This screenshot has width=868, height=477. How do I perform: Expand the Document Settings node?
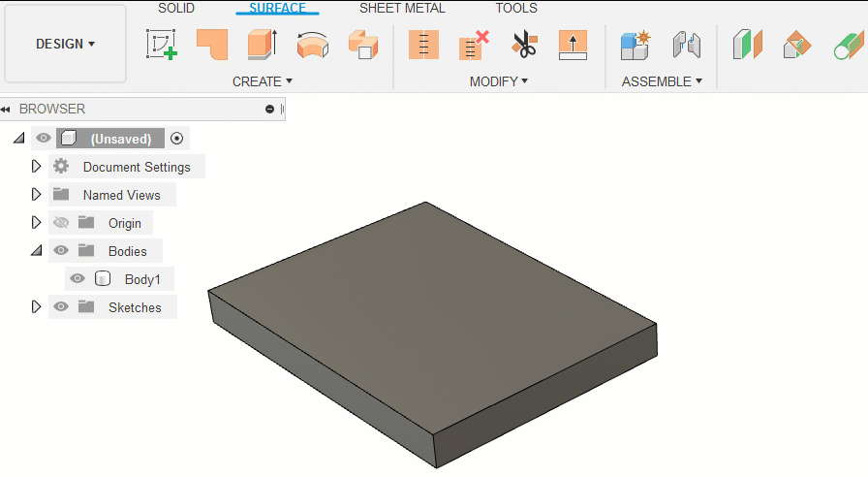click(36, 166)
